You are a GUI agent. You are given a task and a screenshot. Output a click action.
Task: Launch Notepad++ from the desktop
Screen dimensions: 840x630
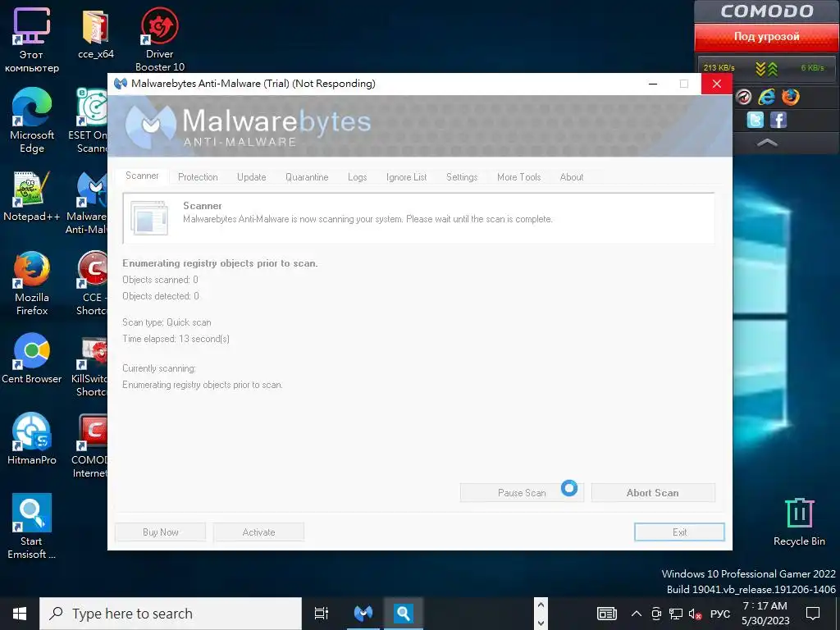pos(32,196)
